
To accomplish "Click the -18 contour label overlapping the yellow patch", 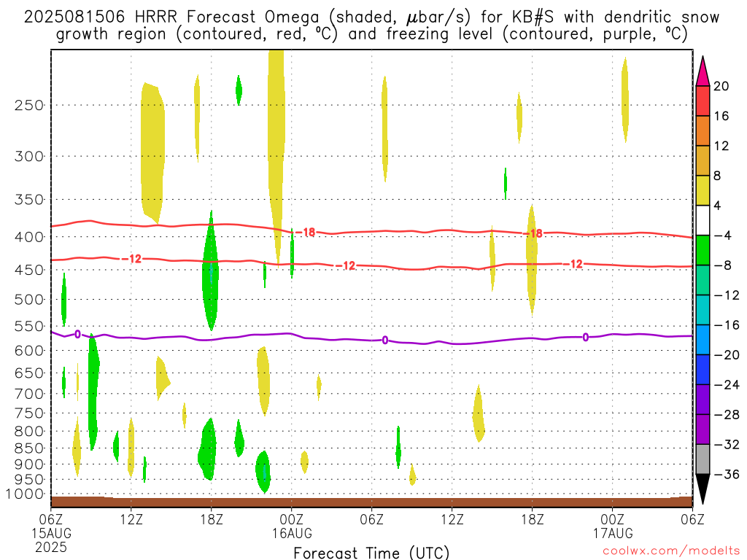I will [533, 233].
